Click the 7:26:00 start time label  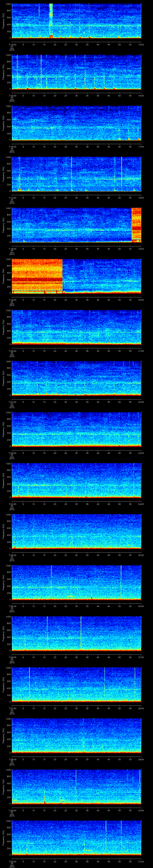coord(12,657)
